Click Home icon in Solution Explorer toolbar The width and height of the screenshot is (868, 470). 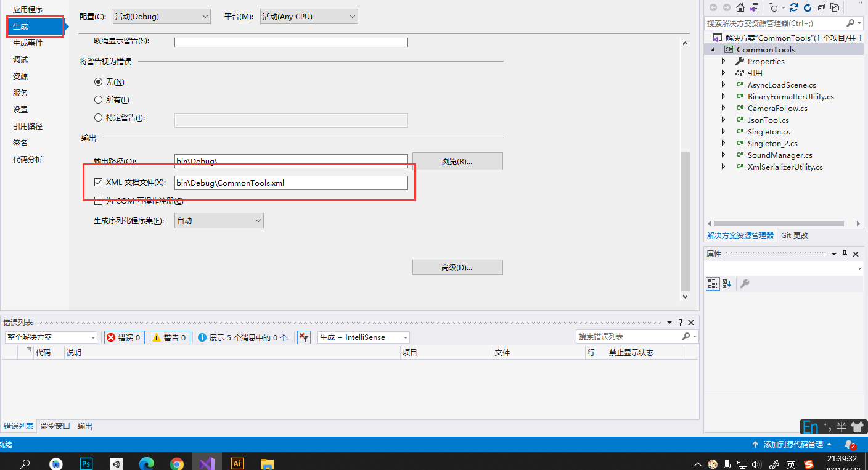coord(740,7)
